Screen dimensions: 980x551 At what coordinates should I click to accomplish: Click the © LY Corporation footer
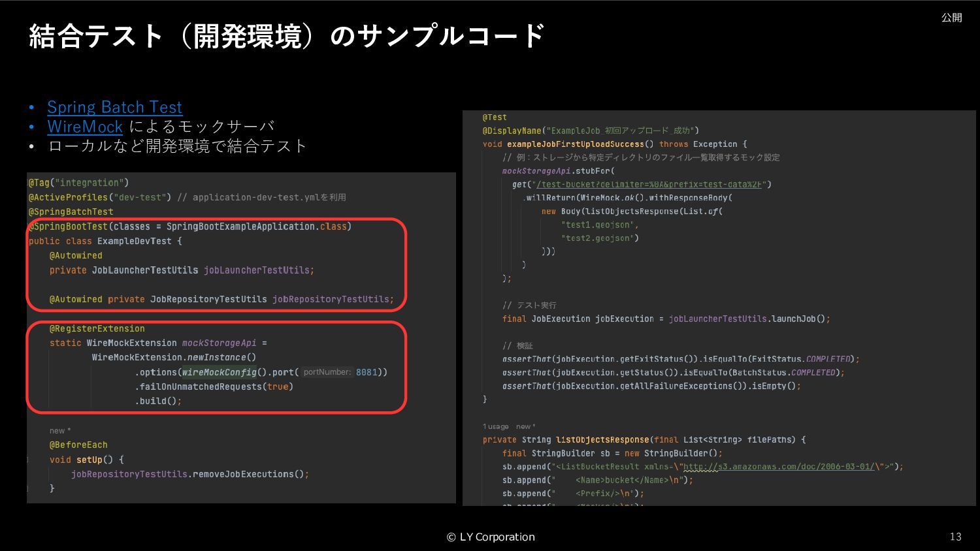pyautogui.click(x=491, y=537)
